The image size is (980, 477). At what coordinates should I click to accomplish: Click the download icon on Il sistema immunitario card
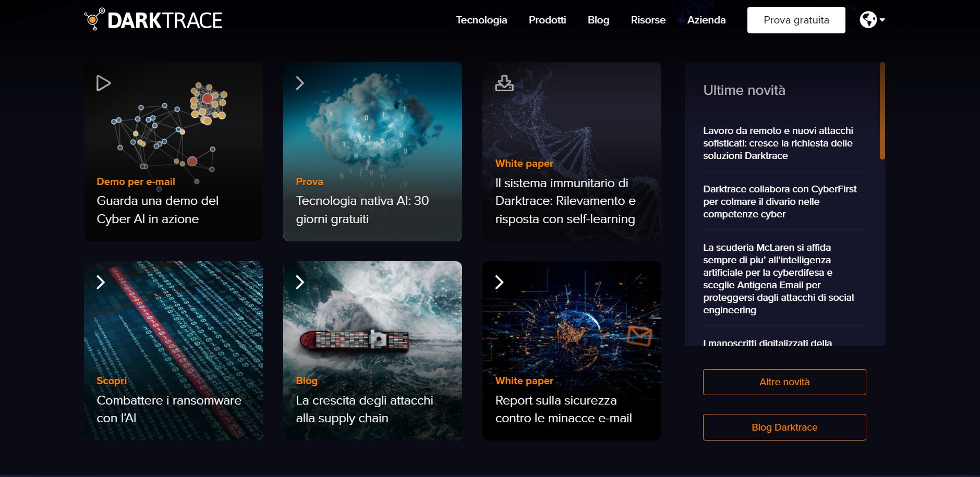(504, 83)
